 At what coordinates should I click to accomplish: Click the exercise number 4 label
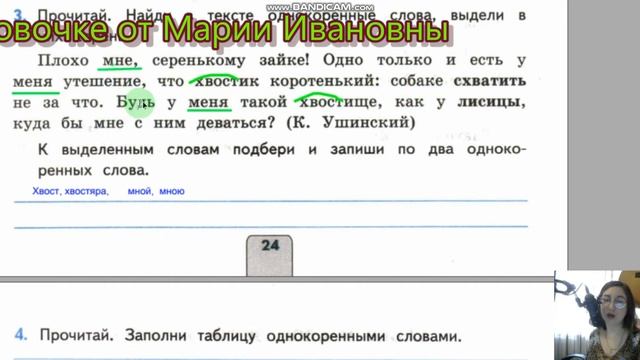(21, 335)
